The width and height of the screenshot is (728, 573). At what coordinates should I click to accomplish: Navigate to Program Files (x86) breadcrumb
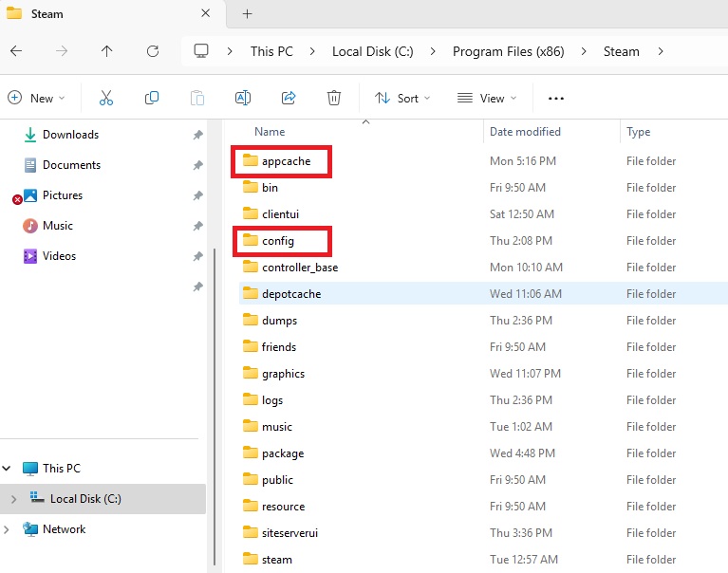[509, 51]
